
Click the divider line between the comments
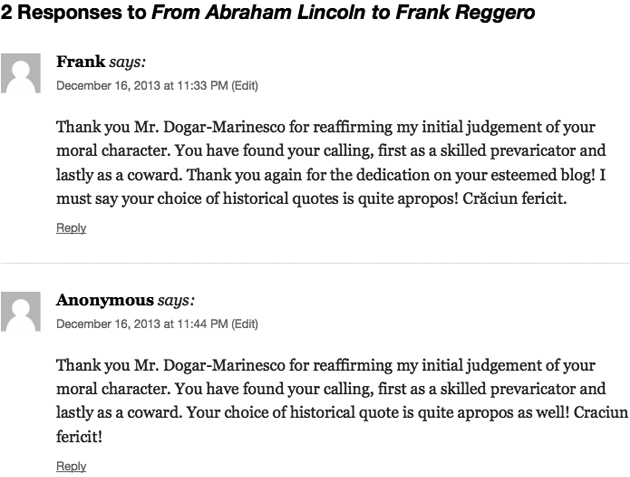pos(315,263)
